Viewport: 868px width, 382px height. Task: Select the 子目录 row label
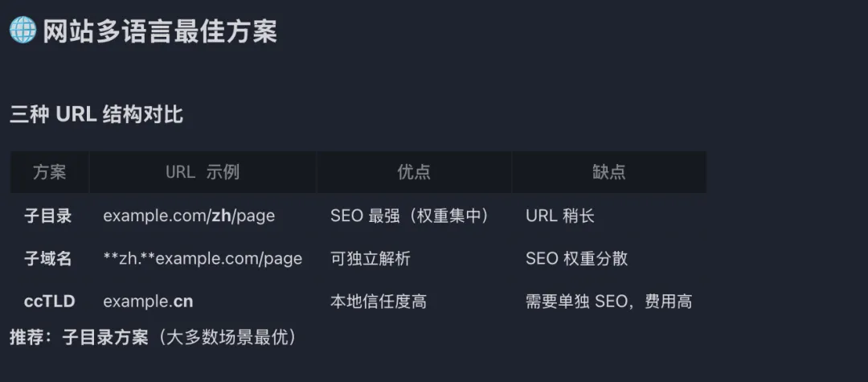(48, 216)
